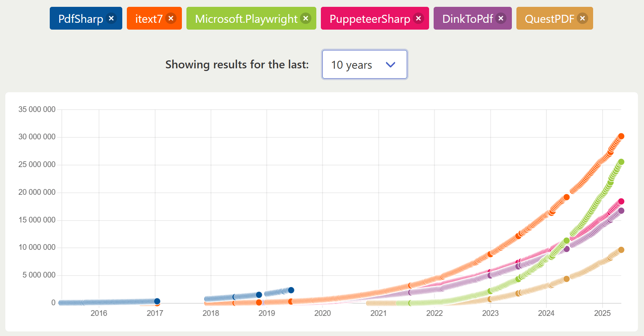The width and height of the screenshot is (644, 336).
Task: Click the blue PdfSharp point at 2017
Action: 157,301
